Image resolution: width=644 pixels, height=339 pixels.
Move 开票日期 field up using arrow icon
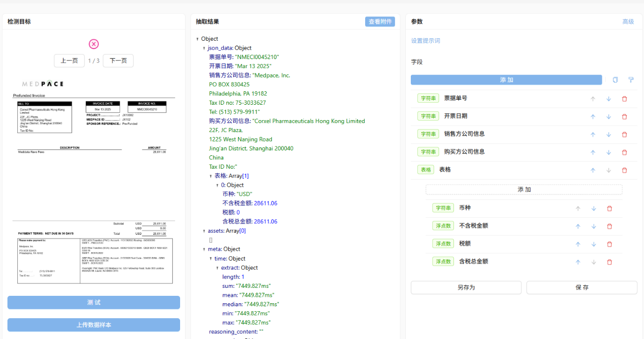[x=592, y=116]
